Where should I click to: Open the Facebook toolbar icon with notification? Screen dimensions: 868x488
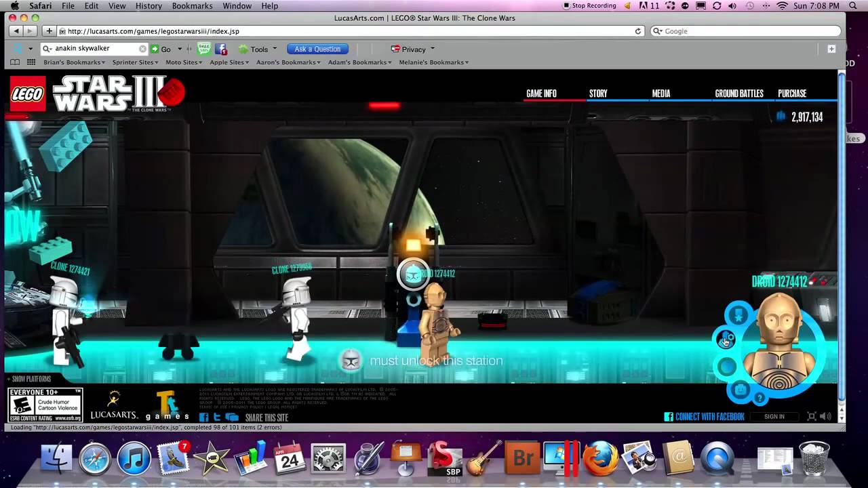221,49
